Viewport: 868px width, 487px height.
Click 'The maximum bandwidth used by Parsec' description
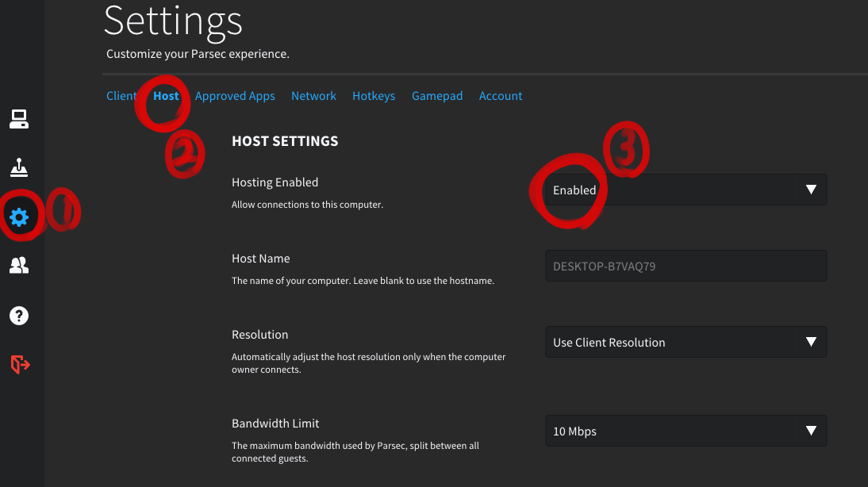click(355, 451)
